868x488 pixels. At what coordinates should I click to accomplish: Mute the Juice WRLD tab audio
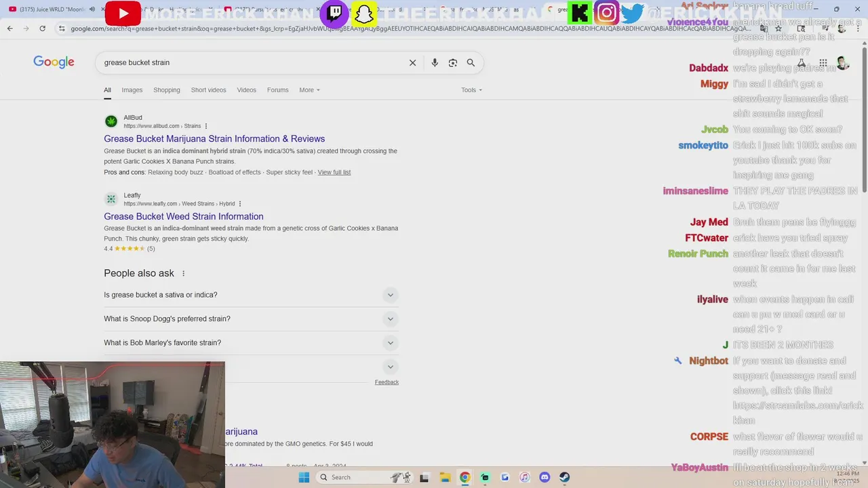(92, 9)
